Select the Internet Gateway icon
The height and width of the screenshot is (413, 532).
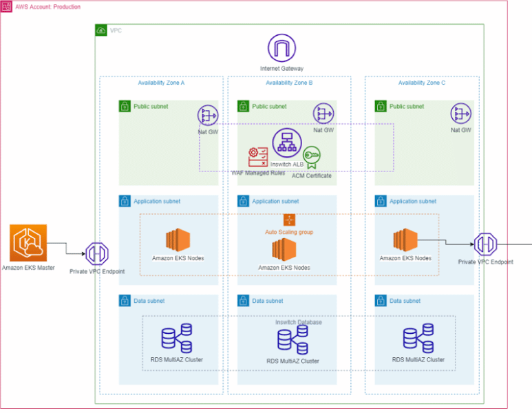tap(281, 48)
